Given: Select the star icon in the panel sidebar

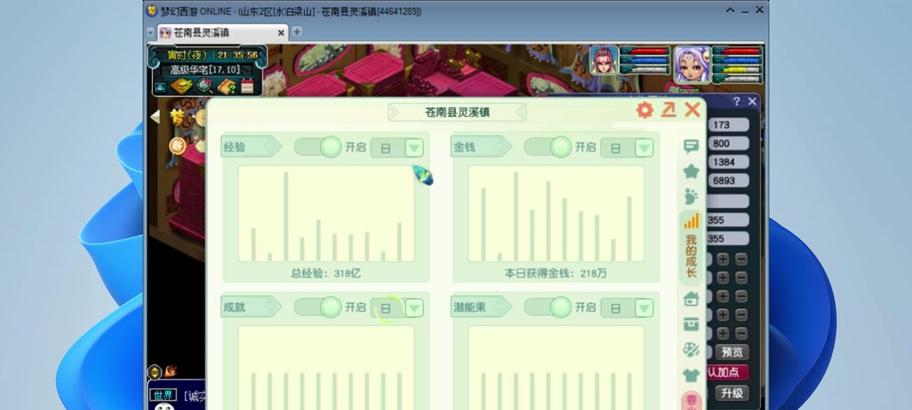Looking at the screenshot, I should click(x=691, y=171).
